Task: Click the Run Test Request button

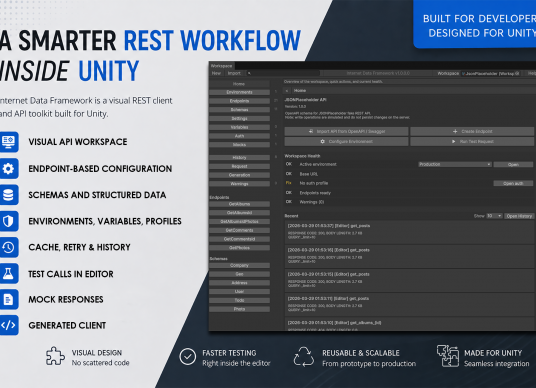Action: (x=472, y=141)
